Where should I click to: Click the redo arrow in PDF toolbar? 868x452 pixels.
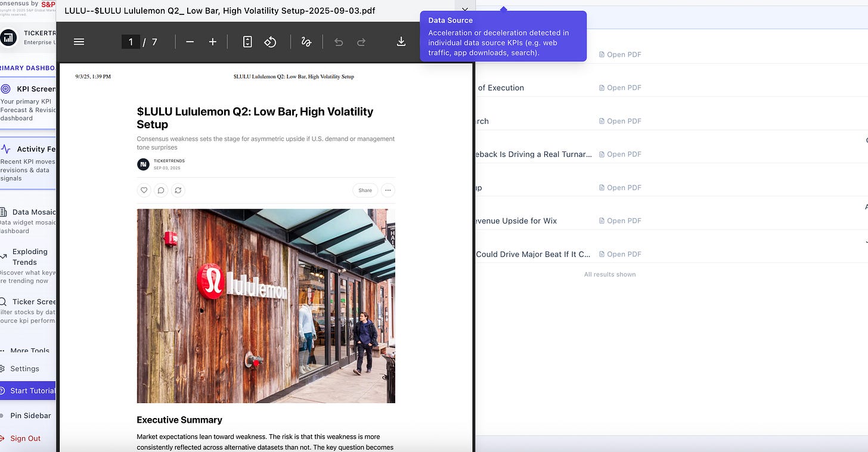[x=361, y=42]
